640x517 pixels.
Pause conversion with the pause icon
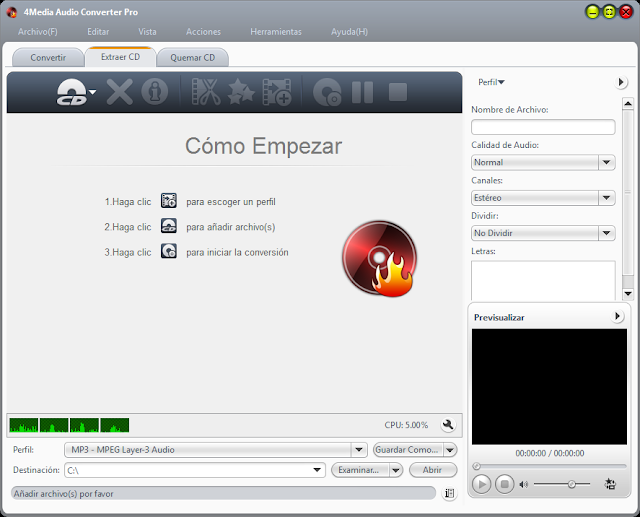tap(362, 92)
